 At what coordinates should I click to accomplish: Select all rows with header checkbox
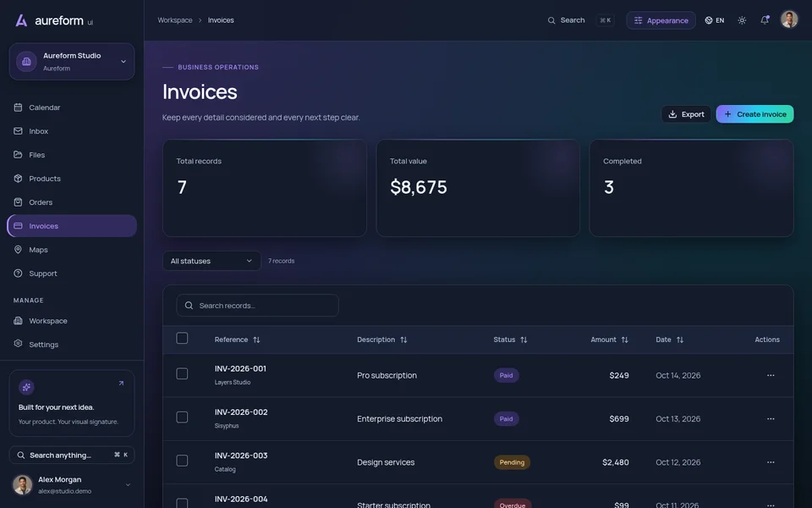pyautogui.click(x=182, y=339)
